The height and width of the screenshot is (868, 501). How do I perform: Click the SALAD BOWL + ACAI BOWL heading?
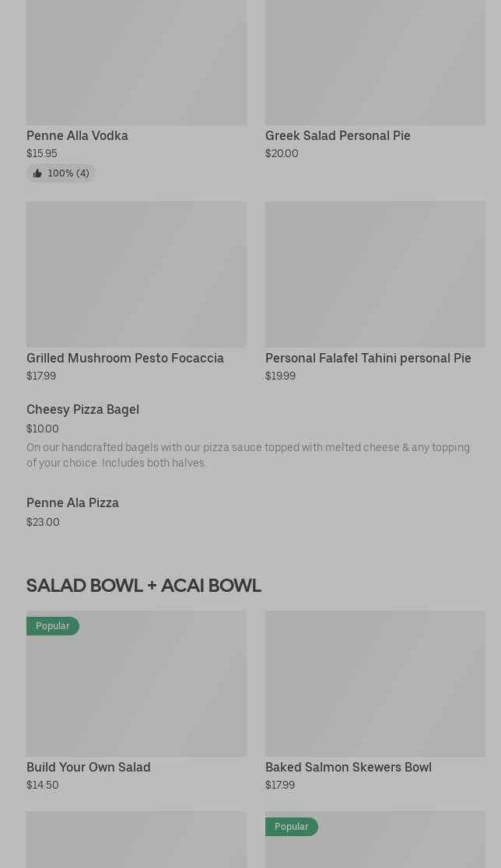[143, 585]
